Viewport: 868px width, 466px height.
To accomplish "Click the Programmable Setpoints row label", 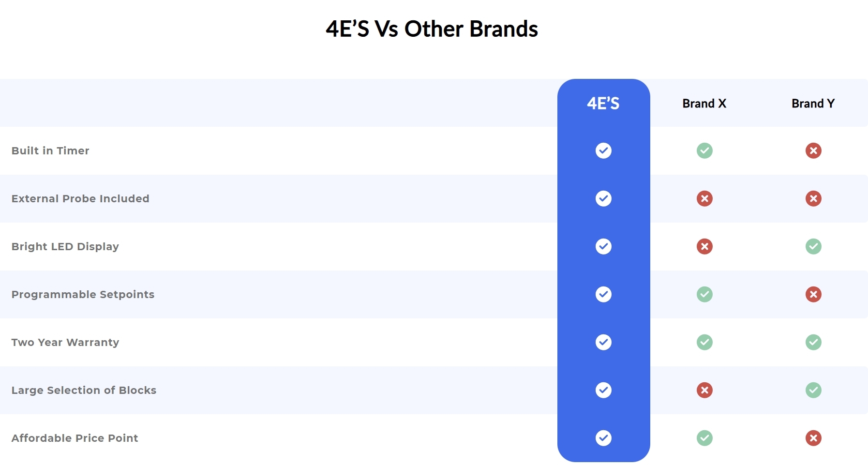I will click(x=83, y=294).
